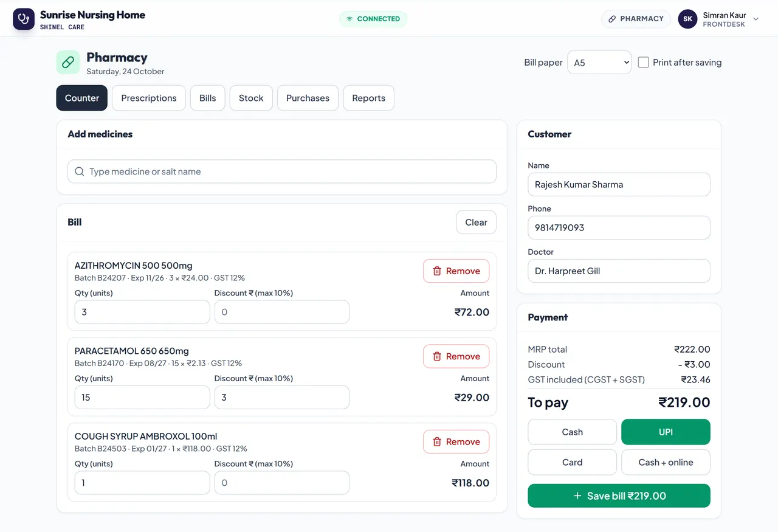
Task: Switch to the Counter tab
Action: [x=82, y=98]
